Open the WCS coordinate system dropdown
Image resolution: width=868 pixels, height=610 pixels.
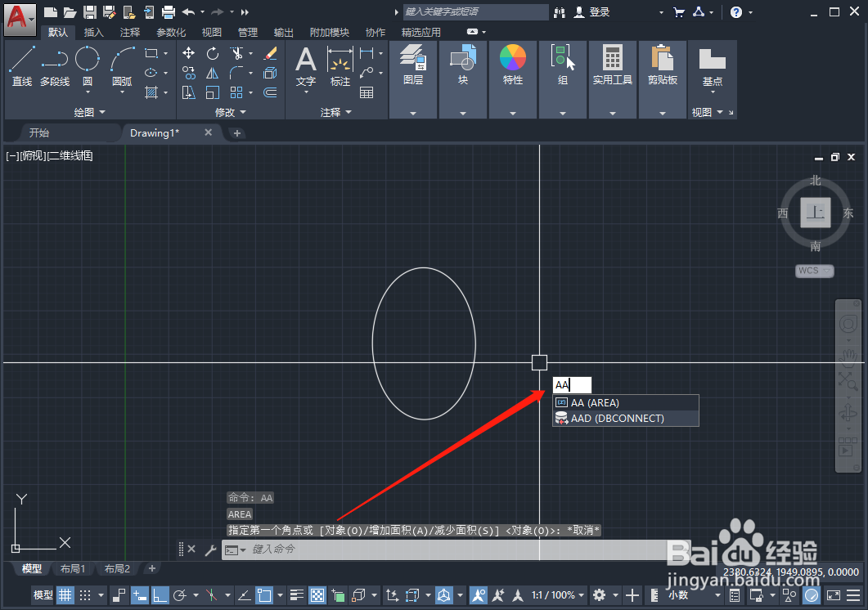814,271
